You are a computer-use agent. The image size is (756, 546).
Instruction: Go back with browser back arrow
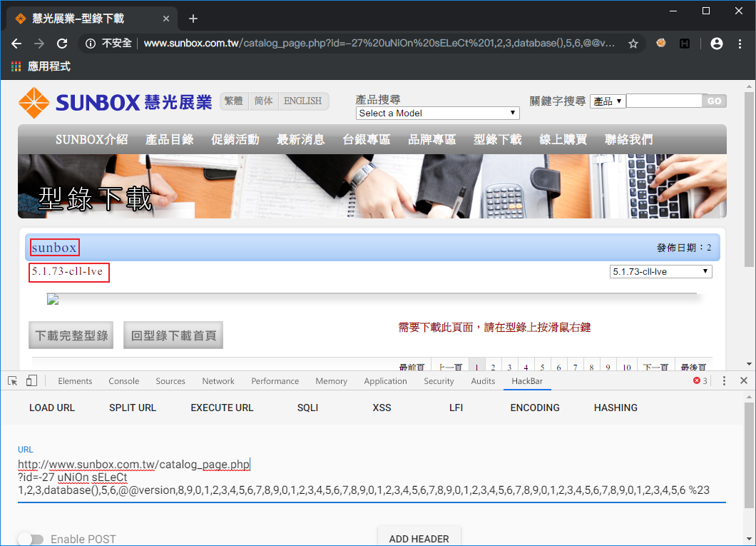point(16,44)
